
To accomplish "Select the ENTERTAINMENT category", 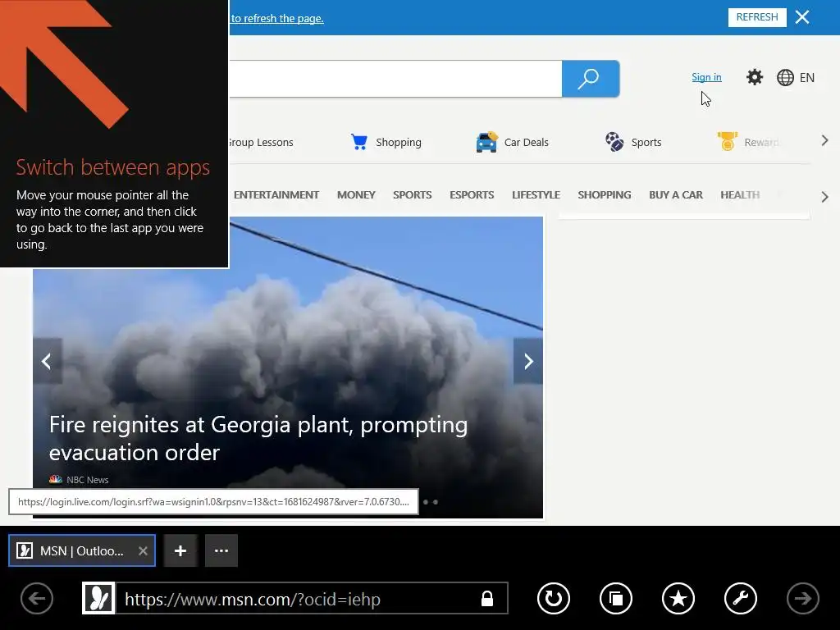I will [276, 195].
